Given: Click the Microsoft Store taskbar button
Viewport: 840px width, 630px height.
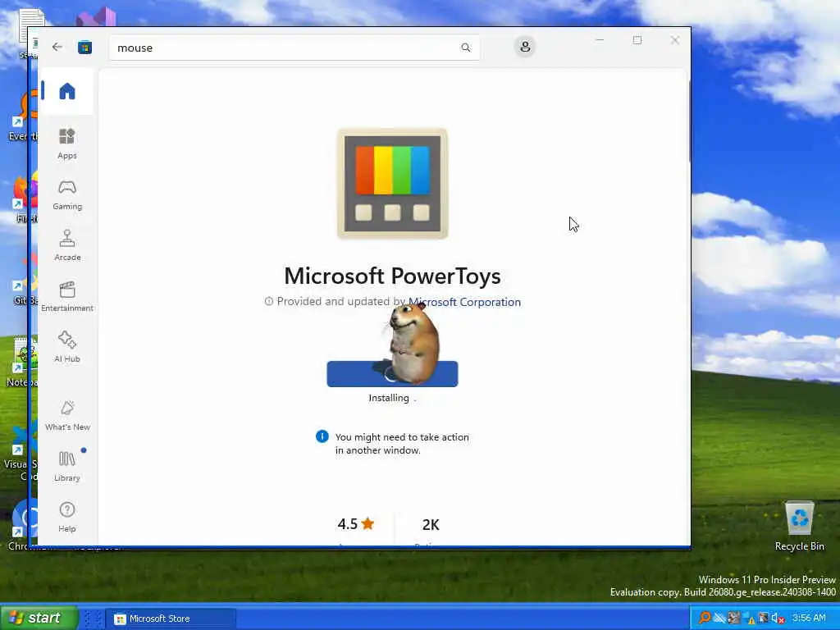Looking at the screenshot, I should [171, 619].
